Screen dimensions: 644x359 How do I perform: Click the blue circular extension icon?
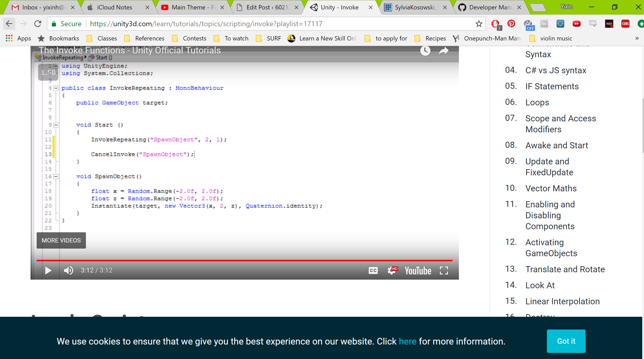pos(560,24)
